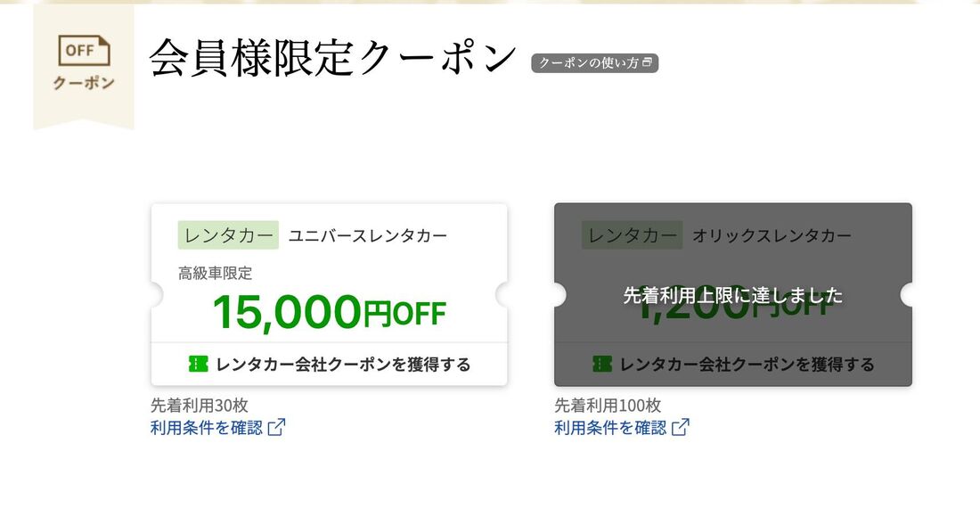980x517 pixels.
Task: Click the オリックスレンタカー company name
Action: 772,235
